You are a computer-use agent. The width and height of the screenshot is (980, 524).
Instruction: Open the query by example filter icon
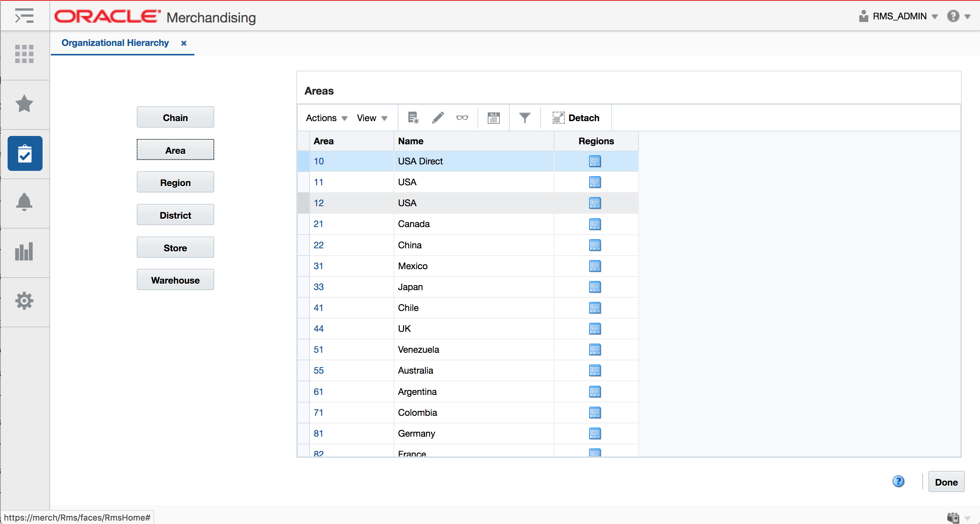[x=524, y=118]
